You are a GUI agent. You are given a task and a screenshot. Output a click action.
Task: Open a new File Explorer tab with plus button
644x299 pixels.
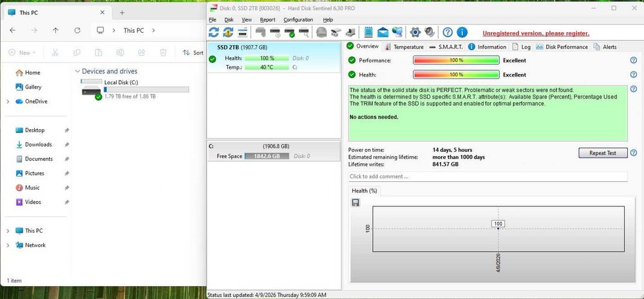coord(122,13)
